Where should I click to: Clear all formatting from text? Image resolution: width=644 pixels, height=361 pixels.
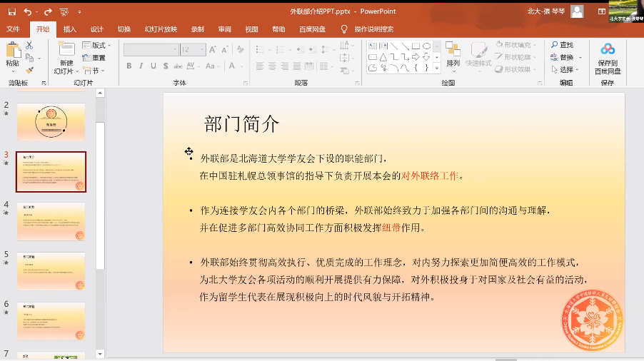click(241, 50)
